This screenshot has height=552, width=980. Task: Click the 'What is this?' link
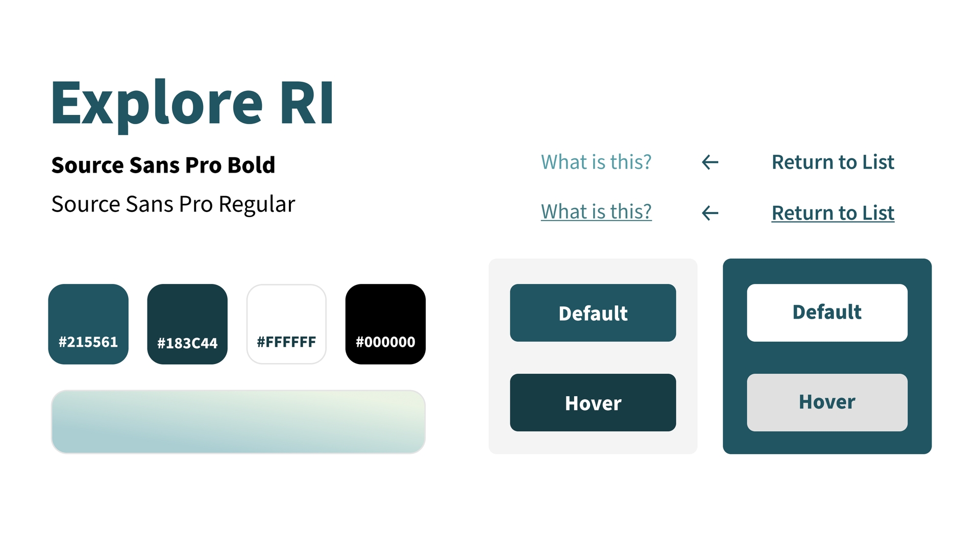(596, 212)
